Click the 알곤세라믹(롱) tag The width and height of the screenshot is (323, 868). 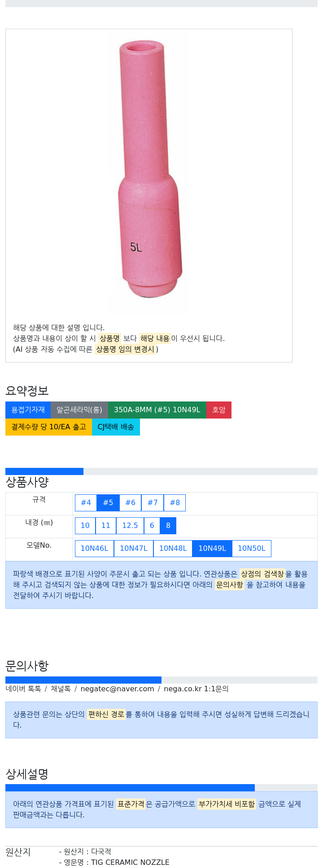point(79,410)
